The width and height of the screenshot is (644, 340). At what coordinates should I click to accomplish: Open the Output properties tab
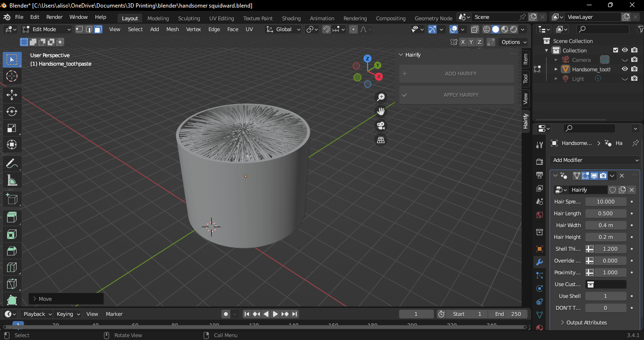pyautogui.click(x=540, y=175)
